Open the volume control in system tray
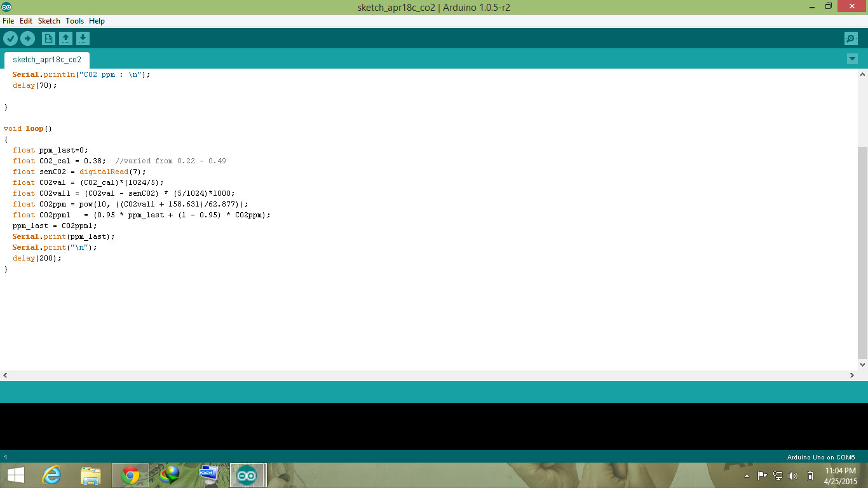This screenshot has width=868, height=488. tap(793, 476)
